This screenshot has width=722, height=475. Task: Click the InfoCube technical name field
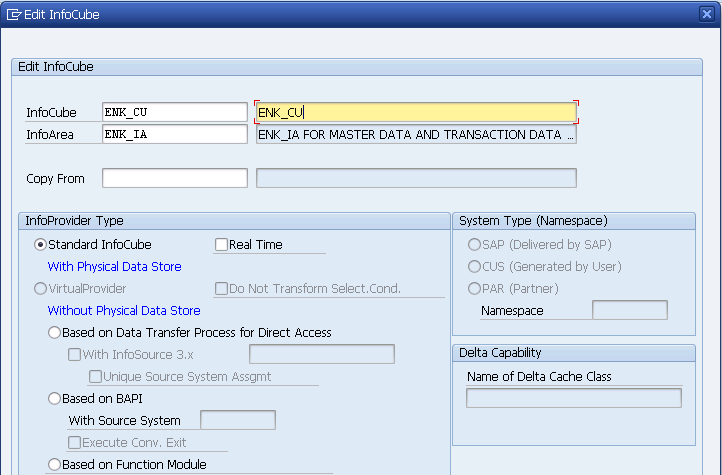pos(175,112)
